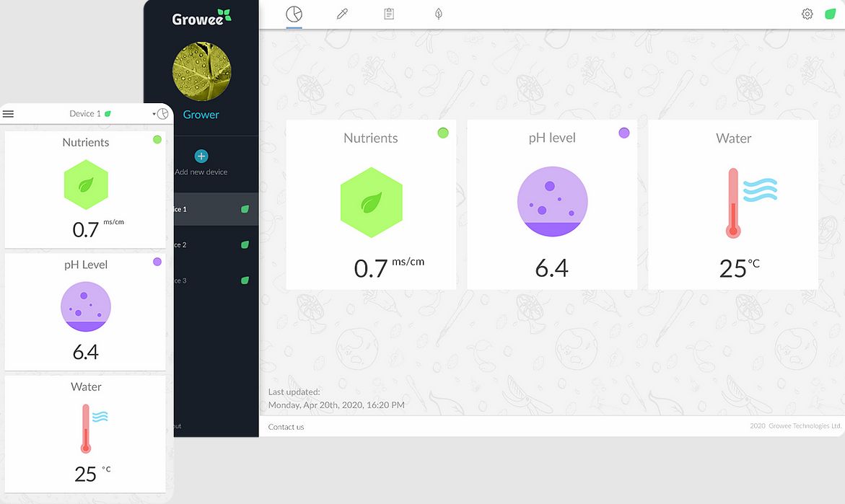Select Device 1 in the dark sidebar
This screenshot has width=845, height=504.
(209, 209)
